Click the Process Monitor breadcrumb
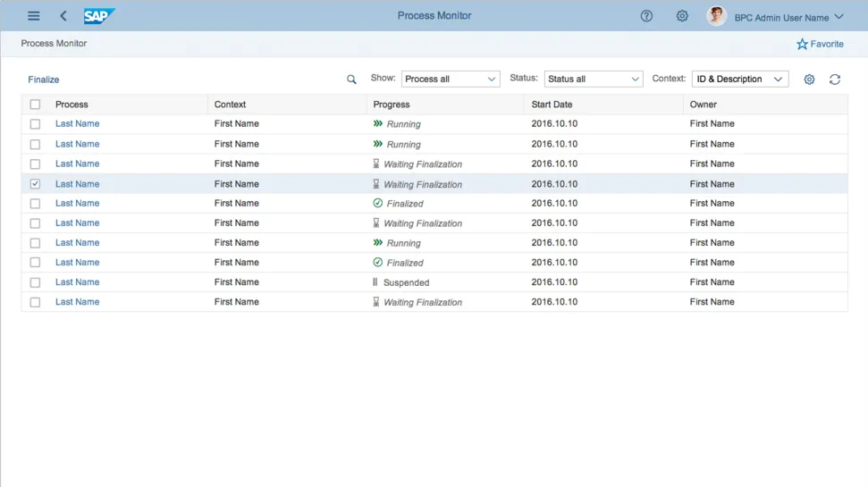The height and width of the screenshot is (487, 868). click(x=54, y=43)
